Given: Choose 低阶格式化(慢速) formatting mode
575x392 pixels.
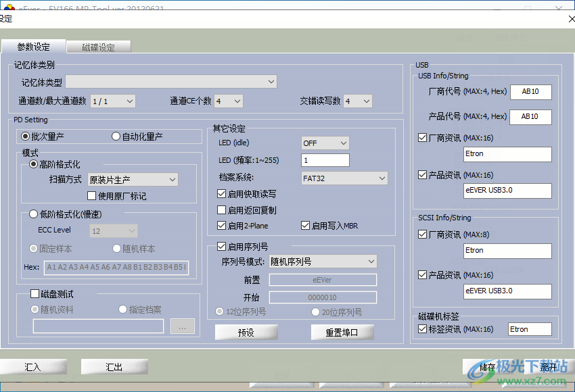Looking at the screenshot, I should (33, 214).
